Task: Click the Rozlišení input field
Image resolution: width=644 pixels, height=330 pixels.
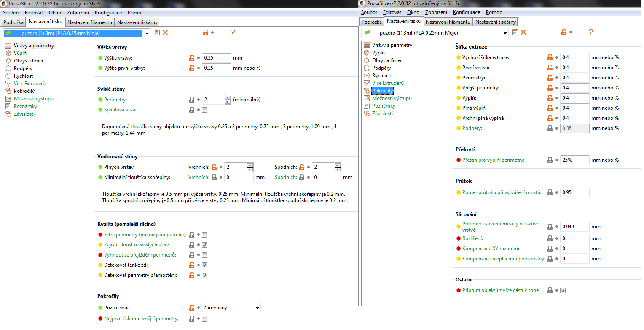Action: point(574,238)
